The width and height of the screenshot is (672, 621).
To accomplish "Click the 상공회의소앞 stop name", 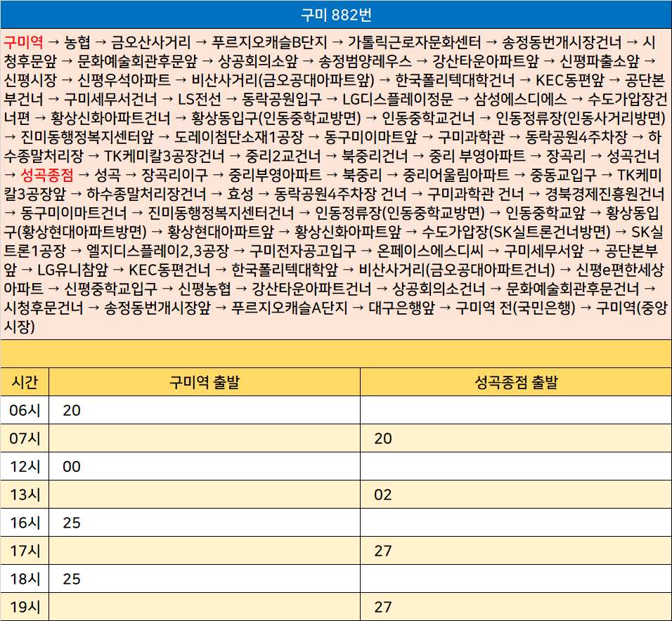I will tap(257, 61).
